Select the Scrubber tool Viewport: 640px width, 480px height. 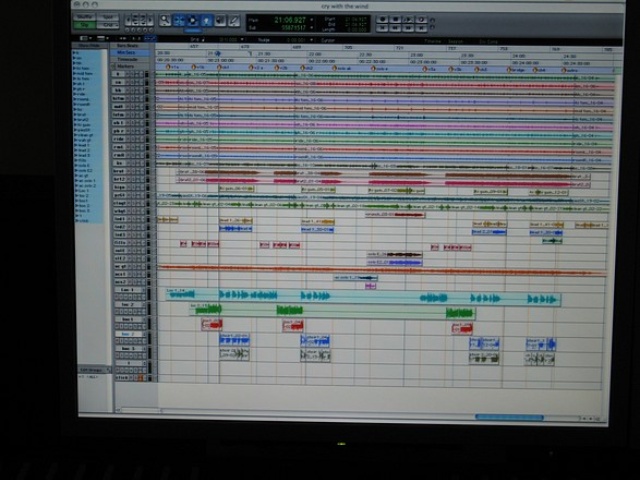[221, 20]
